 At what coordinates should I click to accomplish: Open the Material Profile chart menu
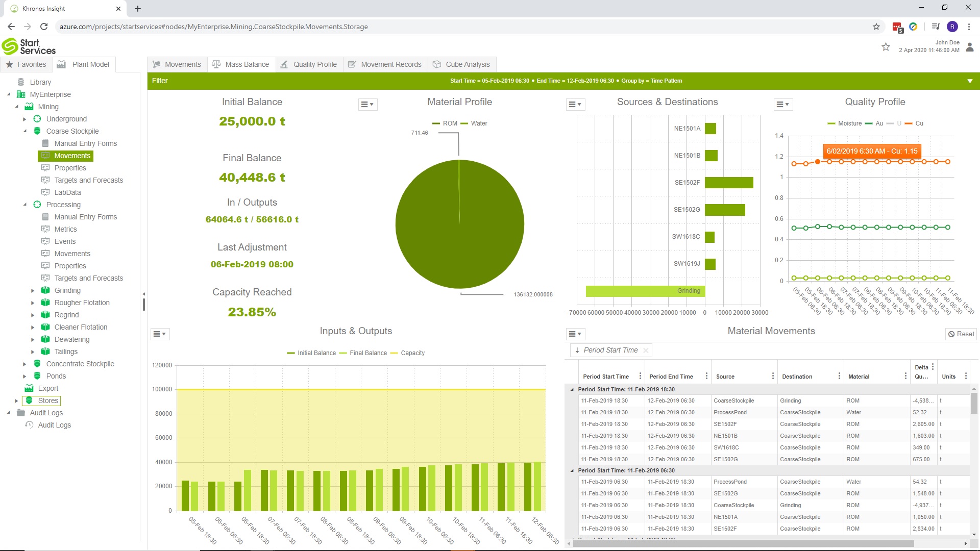[367, 105]
